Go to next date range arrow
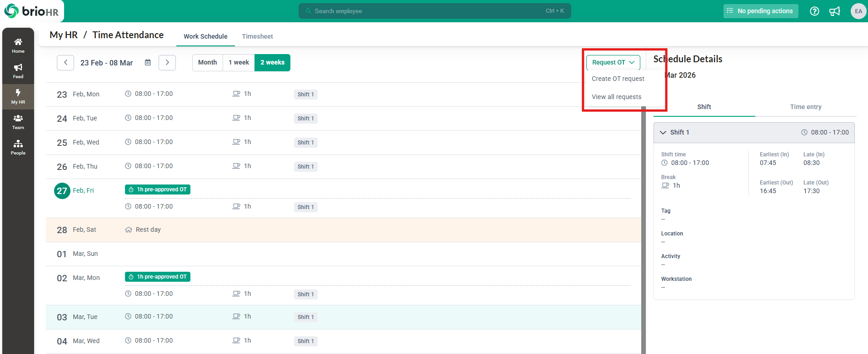 tap(167, 62)
